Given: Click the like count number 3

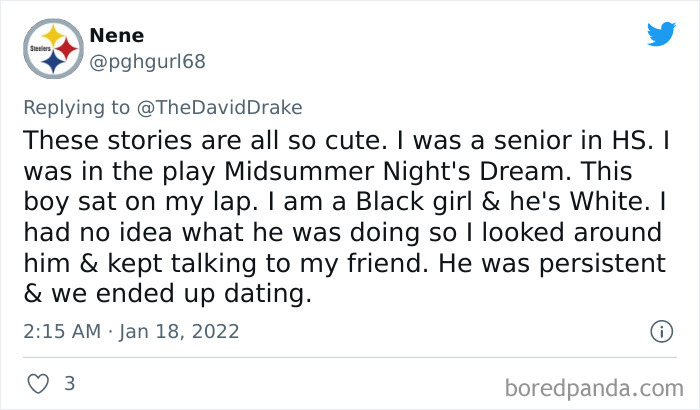Looking at the screenshot, I should pyautogui.click(x=69, y=383).
